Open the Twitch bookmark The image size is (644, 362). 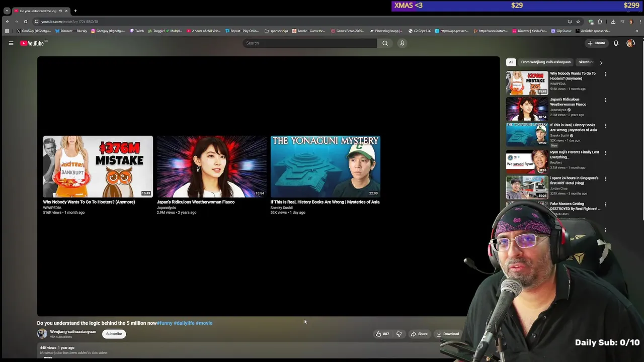(137, 31)
